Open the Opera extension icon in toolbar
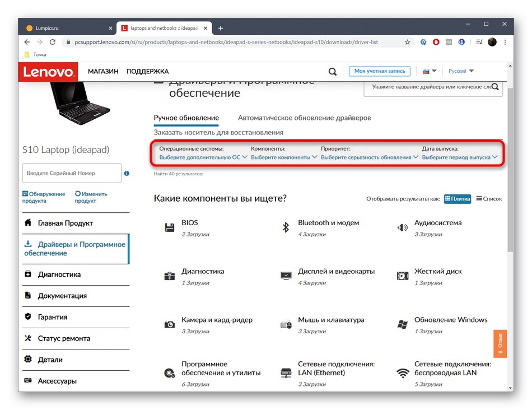 click(436, 42)
